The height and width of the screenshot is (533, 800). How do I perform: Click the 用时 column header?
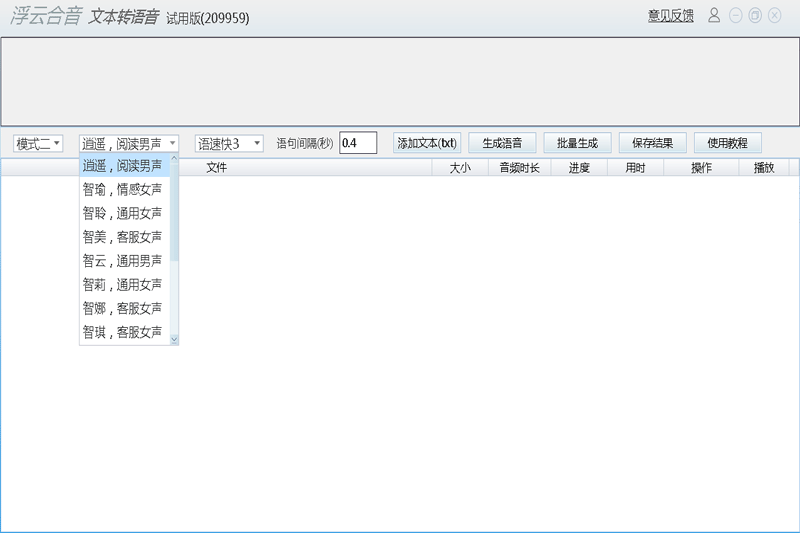tap(635, 168)
